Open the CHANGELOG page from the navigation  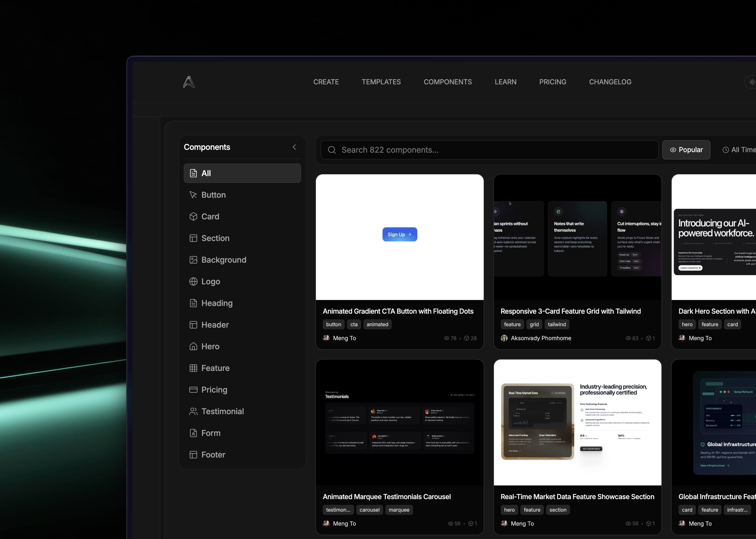click(x=610, y=82)
